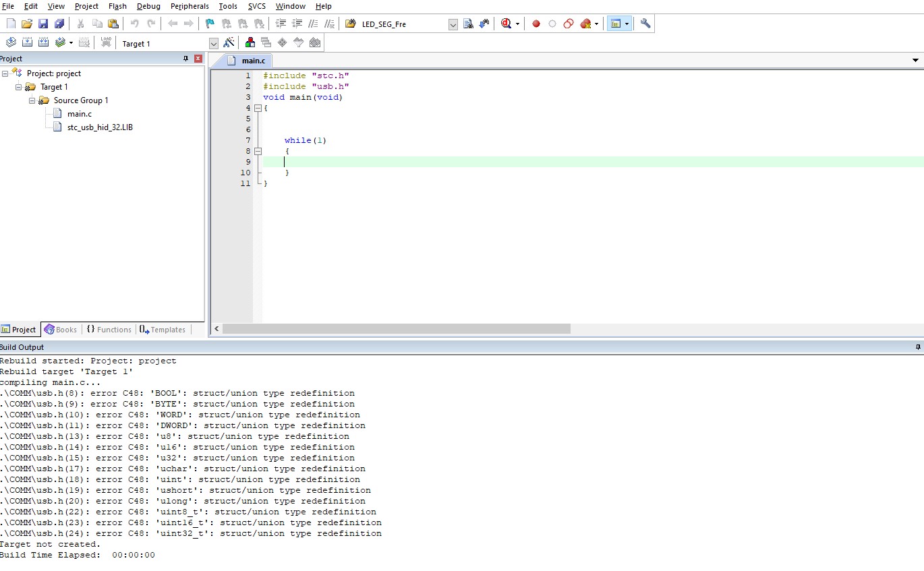This screenshot has height=571, width=924.
Task: Click the 'BOOL' redefinition error line
Action: click(x=177, y=393)
